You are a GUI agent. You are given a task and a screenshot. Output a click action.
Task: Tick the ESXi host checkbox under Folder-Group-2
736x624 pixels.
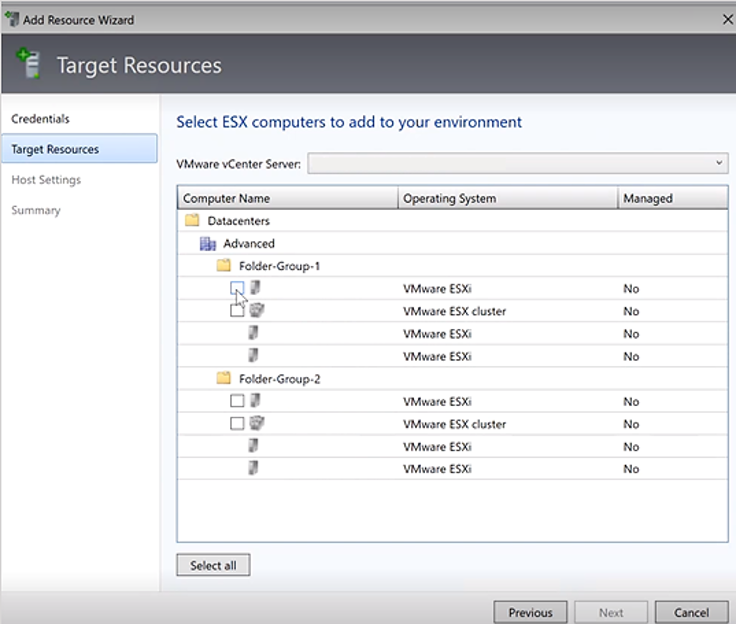[x=237, y=401]
